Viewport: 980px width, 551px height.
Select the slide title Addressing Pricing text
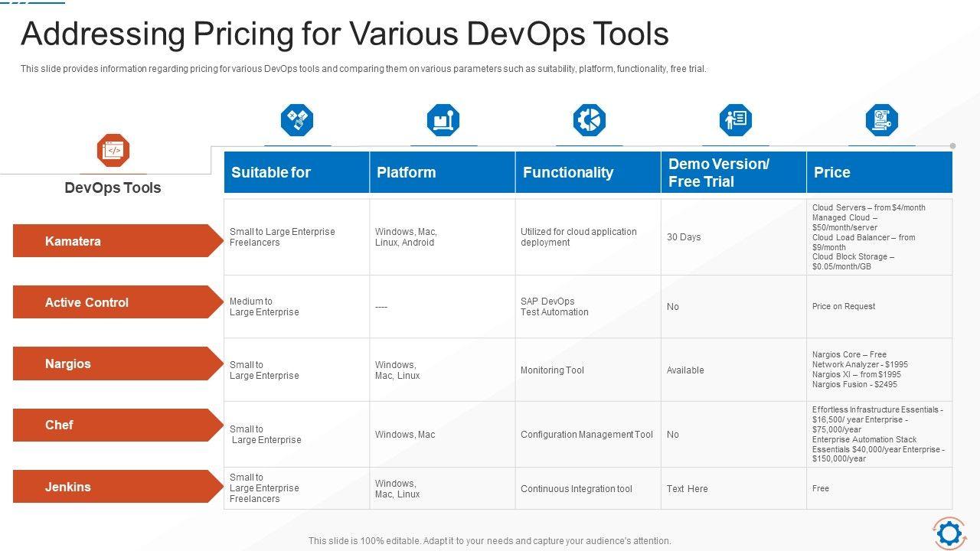click(345, 34)
